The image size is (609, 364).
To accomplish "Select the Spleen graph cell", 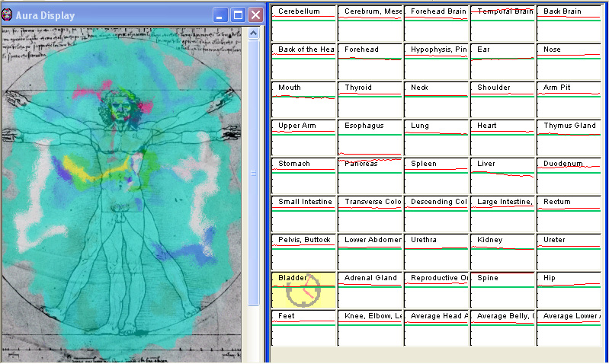I will (436, 175).
